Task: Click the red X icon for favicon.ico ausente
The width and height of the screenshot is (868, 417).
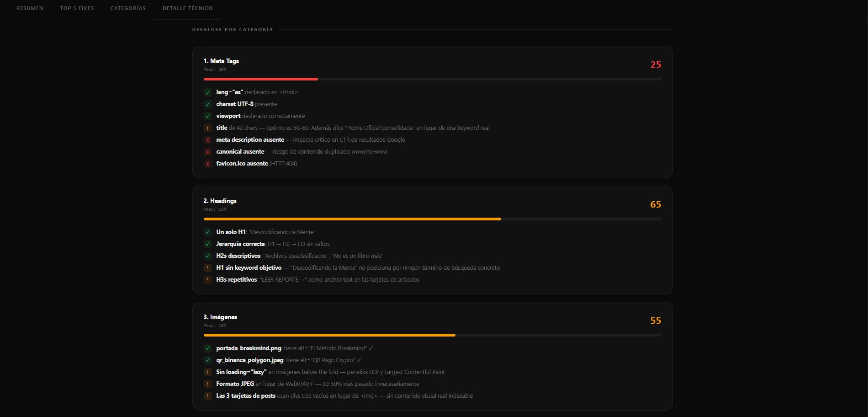Action: pyautogui.click(x=207, y=164)
